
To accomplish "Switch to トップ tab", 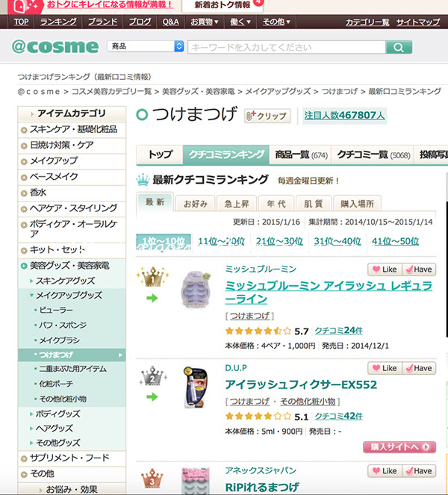I will [160, 155].
